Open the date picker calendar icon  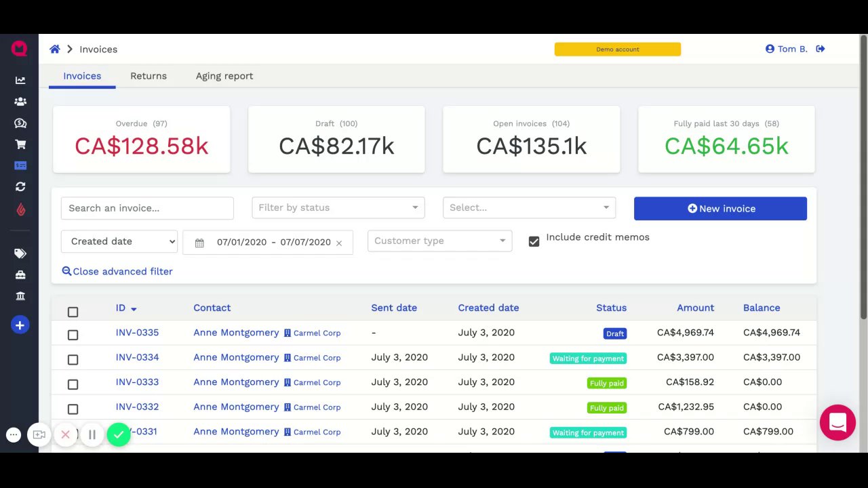coord(199,243)
